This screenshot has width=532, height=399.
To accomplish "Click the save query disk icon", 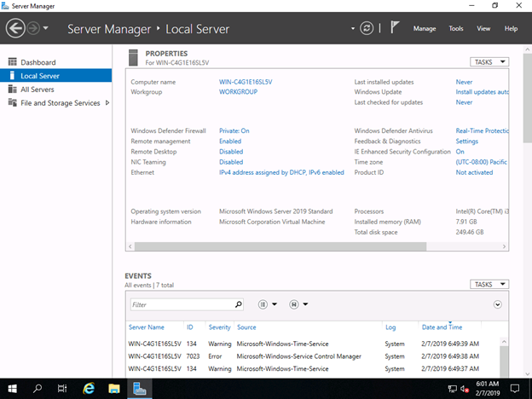I will pos(294,304).
